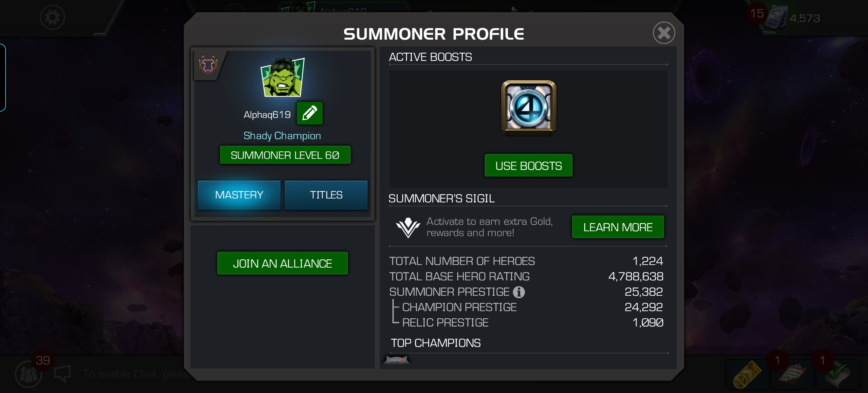The width and height of the screenshot is (868, 393).
Task: Switch to the Titles tab
Action: 326,195
